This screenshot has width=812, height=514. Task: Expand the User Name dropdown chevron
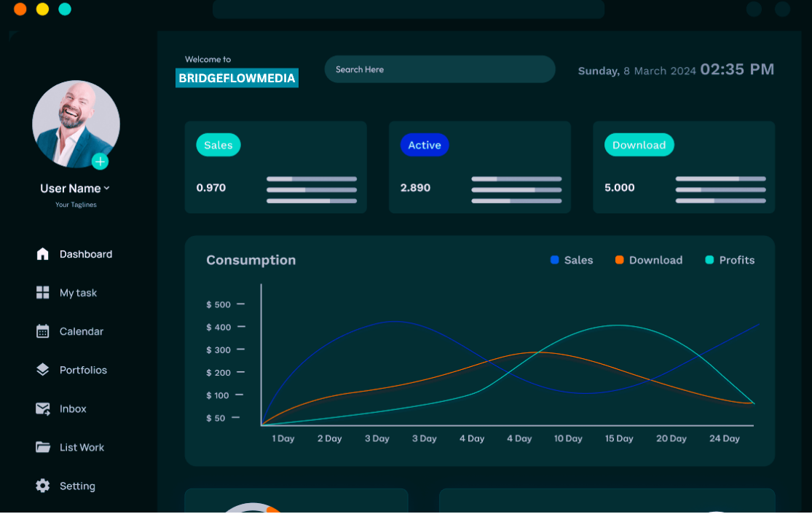(x=107, y=189)
